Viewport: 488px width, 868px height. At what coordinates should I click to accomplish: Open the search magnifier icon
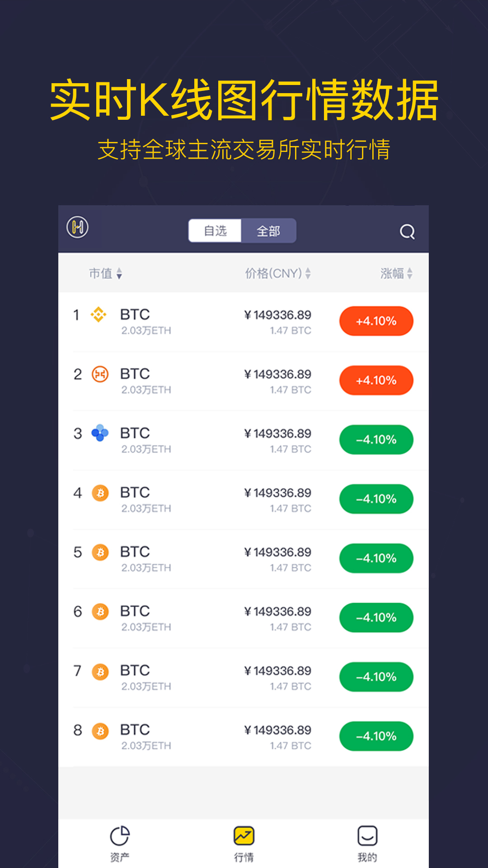pos(407,231)
